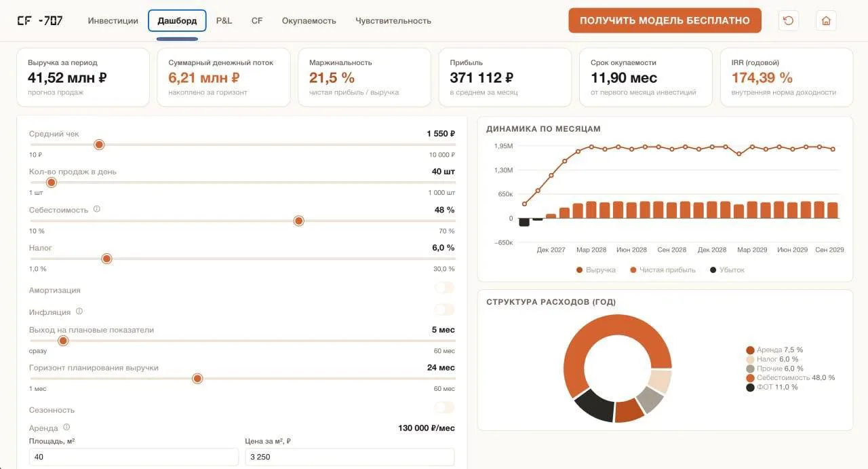The height and width of the screenshot is (469, 868).
Task: Click the 5 мес ramp-up value
Action: 443,330
